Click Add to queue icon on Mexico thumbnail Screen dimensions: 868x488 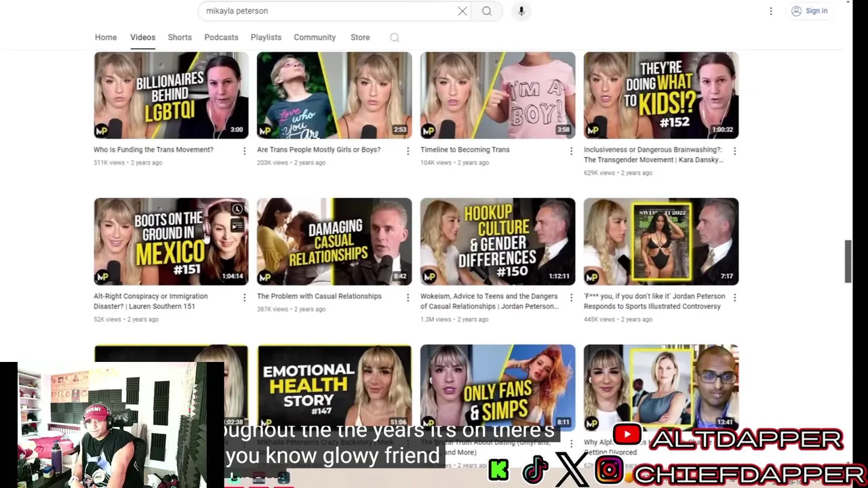237,226
